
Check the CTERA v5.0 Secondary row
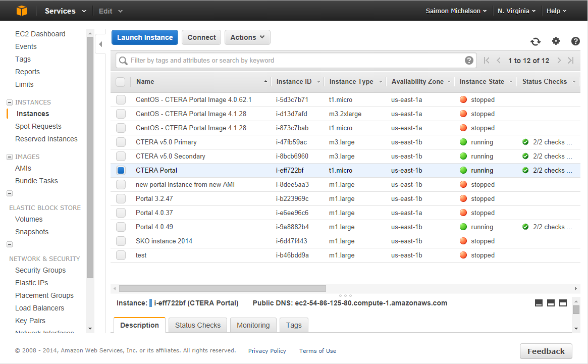(121, 156)
